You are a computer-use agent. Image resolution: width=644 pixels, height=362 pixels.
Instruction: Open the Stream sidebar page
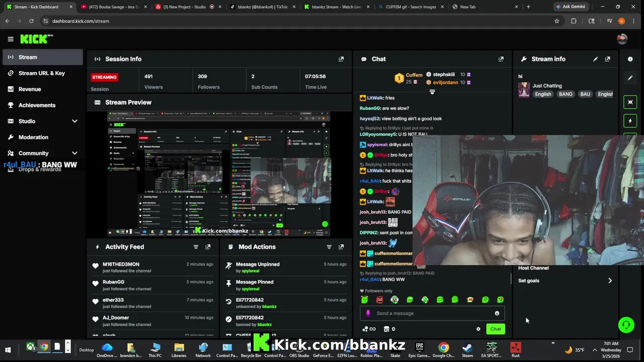[42, 57]
